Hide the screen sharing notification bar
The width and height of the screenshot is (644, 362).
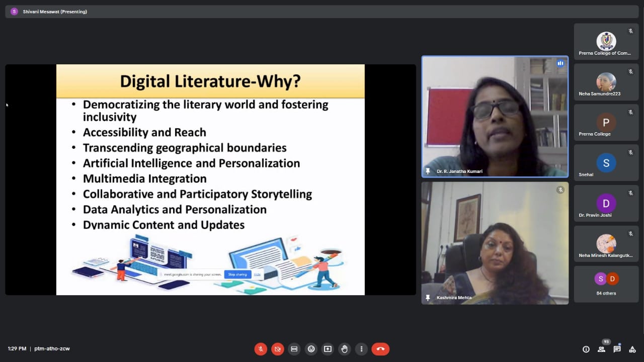257,275
